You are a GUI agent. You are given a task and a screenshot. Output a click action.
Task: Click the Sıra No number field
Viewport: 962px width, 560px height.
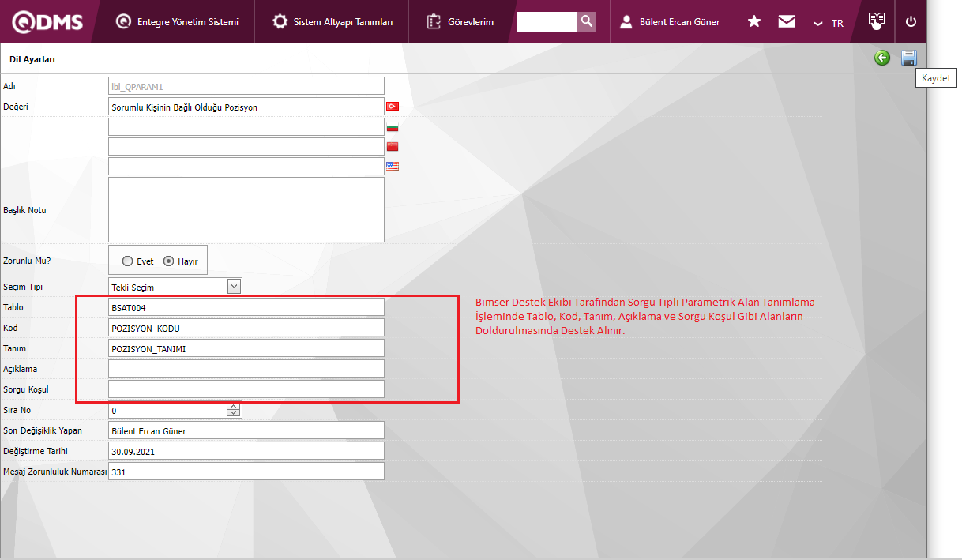pyautogui.click(x=167, y=410)
